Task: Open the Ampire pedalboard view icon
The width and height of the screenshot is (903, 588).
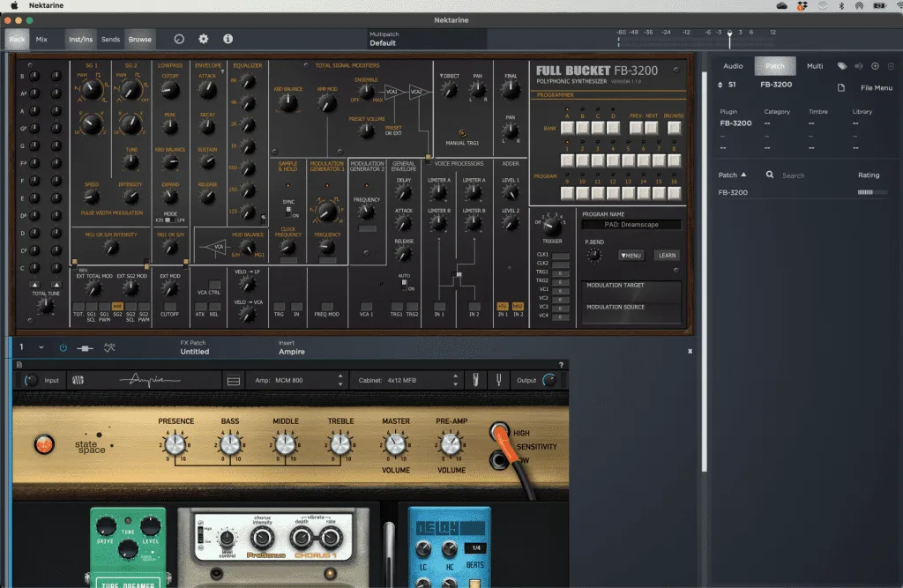Action: point(233,381)
